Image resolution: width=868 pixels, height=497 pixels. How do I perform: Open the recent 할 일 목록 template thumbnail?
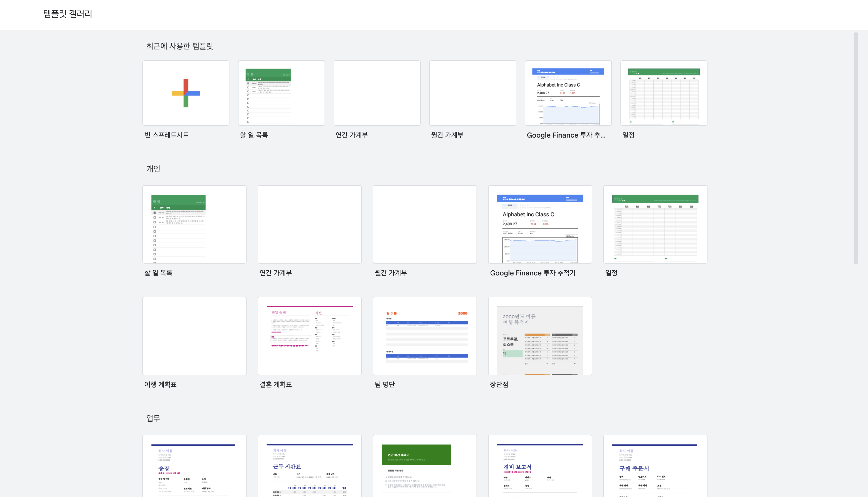tap(281, 93)
